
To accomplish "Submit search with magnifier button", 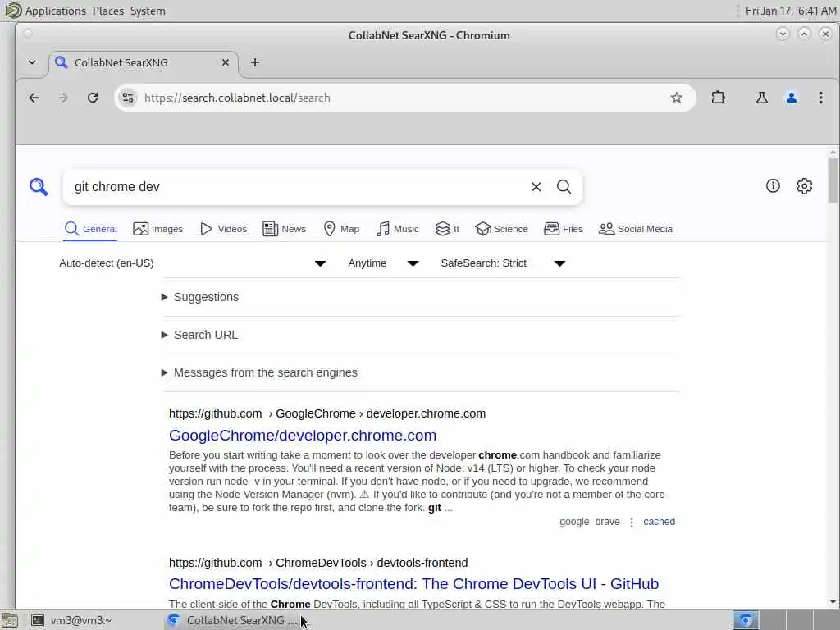I will (564, 187).
